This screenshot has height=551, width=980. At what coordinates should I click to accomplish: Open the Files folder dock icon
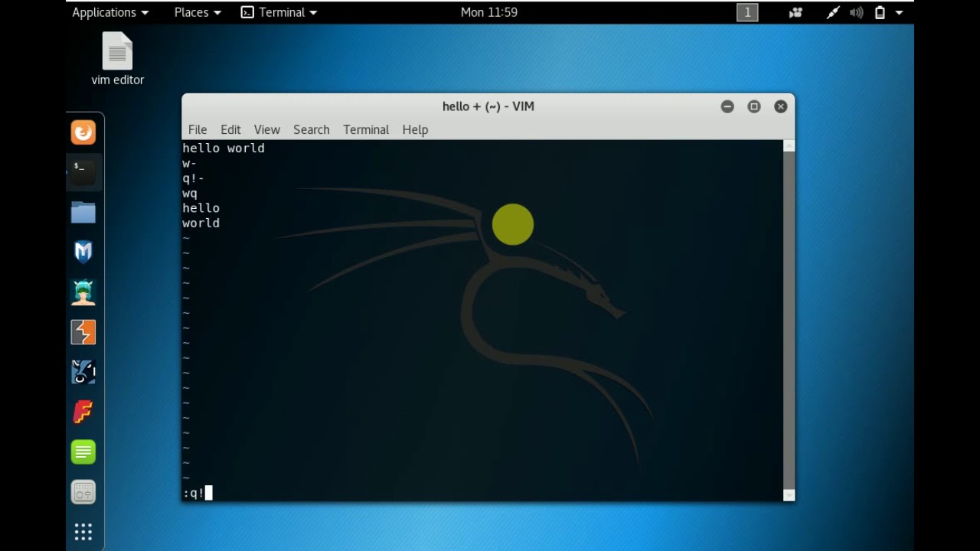coord(83,212)
